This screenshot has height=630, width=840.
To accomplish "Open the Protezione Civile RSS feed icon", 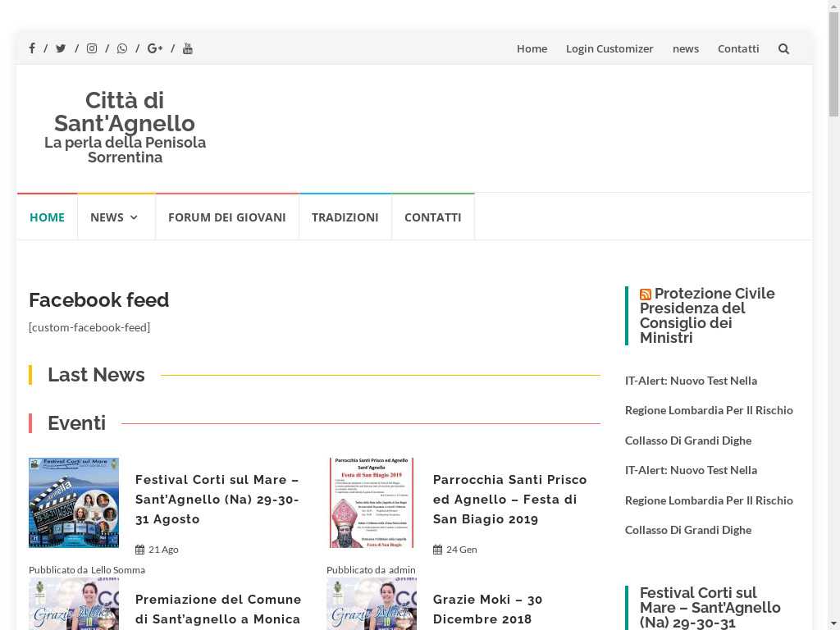I will point(646,294).
